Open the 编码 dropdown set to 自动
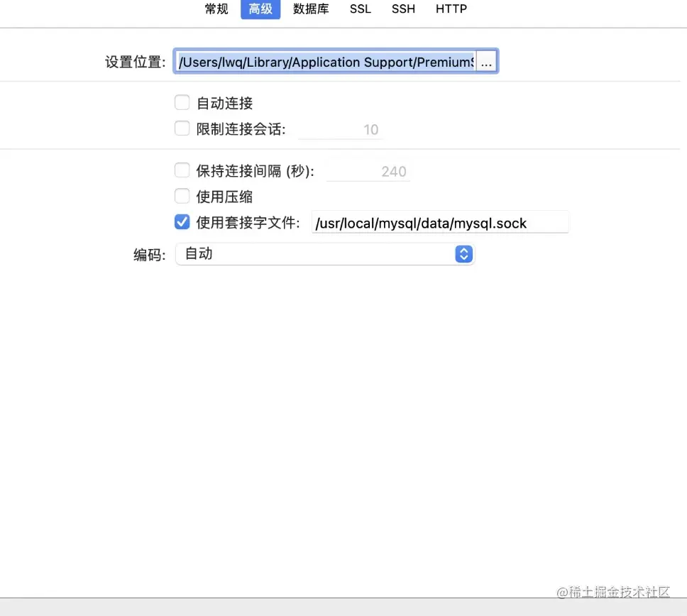687x616 pixels. point(325,254)
